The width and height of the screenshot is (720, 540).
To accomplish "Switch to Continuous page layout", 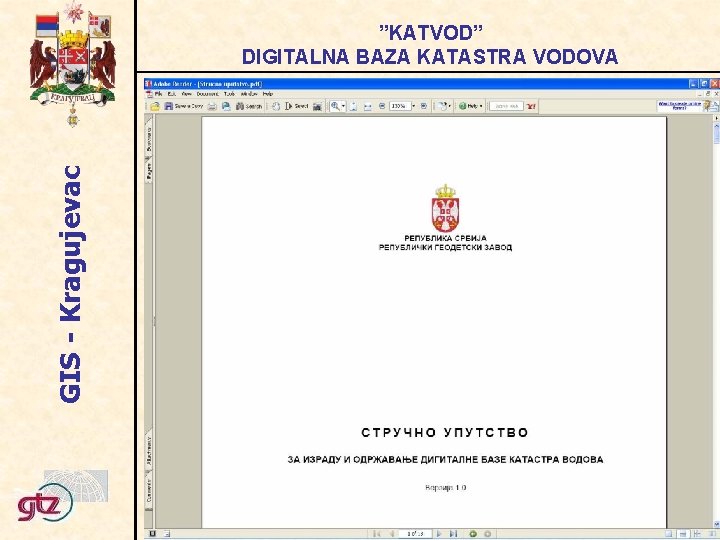I will 683,534.
